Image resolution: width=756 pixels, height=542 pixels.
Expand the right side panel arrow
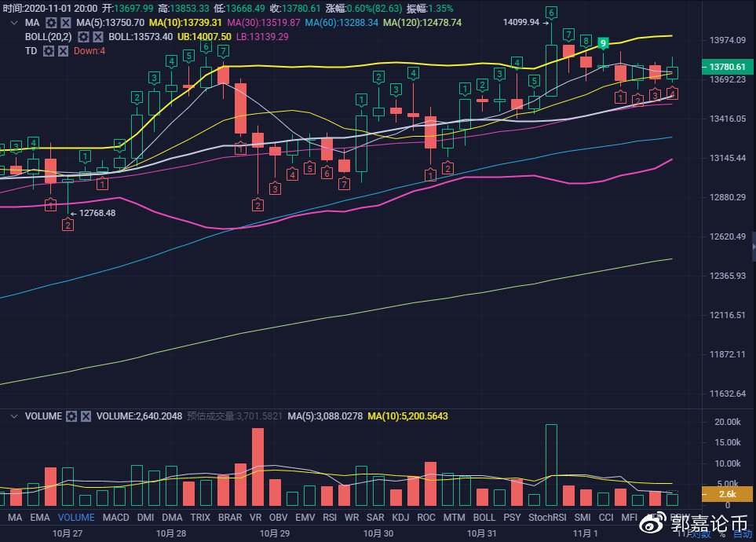point(753,251)
